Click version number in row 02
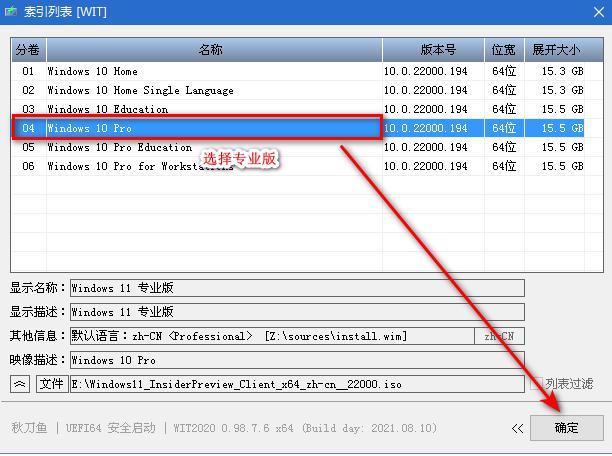 425,90
